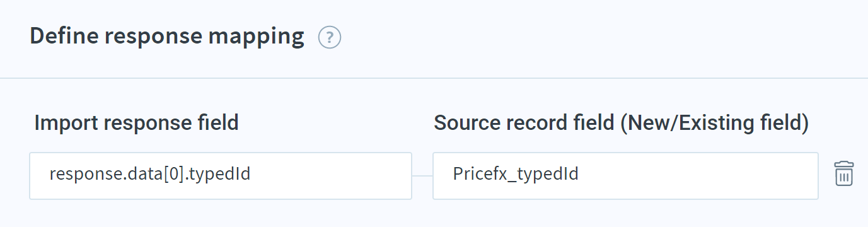Click the question mark help icon
Screen dimensions: 868x227
click(330, 38)
